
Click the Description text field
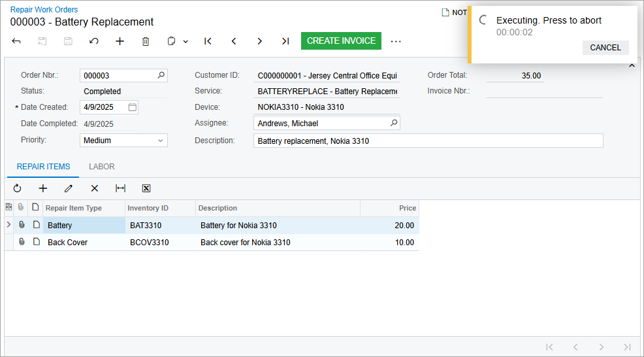pos(428,141)
